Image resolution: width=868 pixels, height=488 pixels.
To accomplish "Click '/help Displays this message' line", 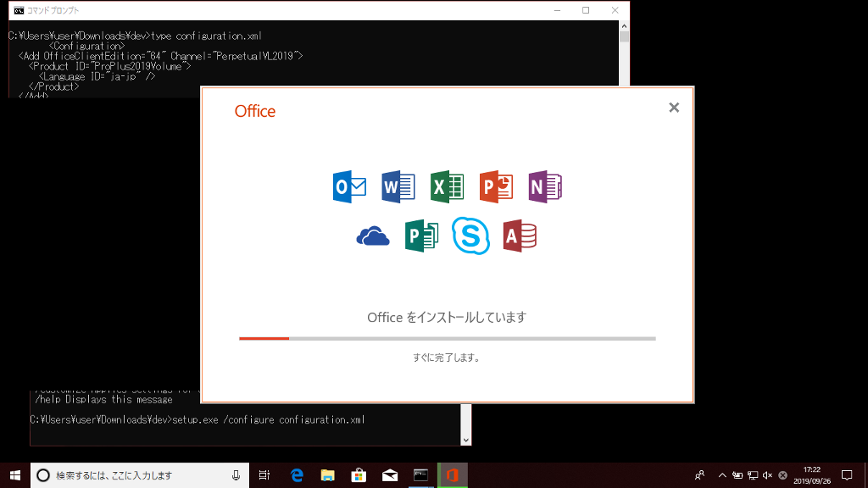I will coord(103,400).
